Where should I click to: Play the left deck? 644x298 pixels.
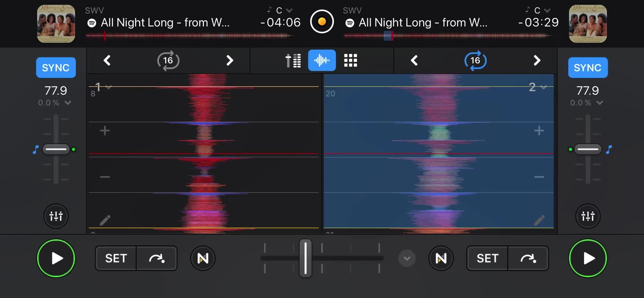point(56,258)
